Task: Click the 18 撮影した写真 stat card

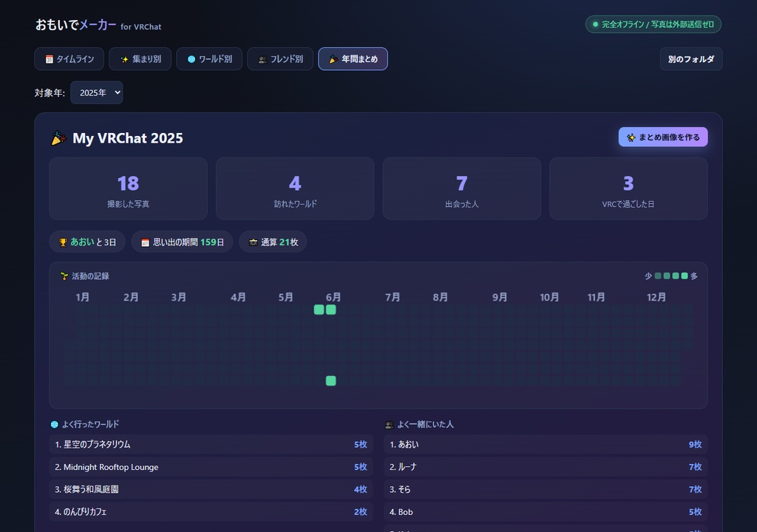Action: (129, 188)
